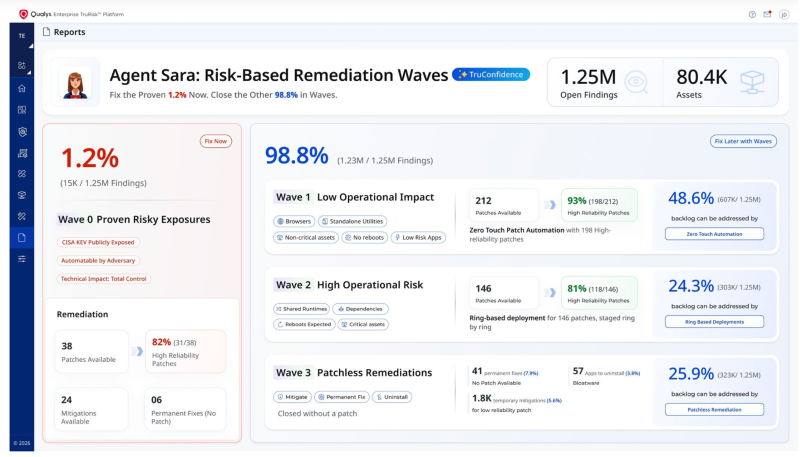This screenshot has height=457, width=800.
Task: Click Wave 2 High Operational Risk heading
Action: tap(349, 285)
